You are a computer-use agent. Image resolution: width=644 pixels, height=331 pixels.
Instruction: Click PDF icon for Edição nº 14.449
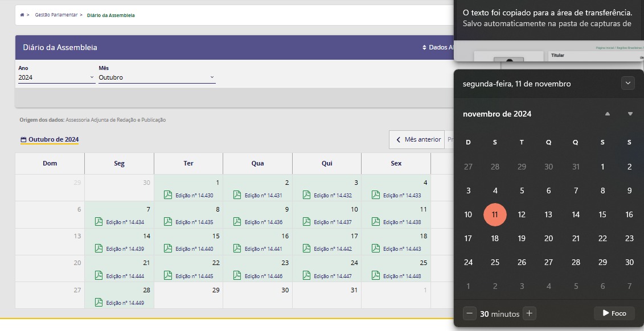(99, 303)
